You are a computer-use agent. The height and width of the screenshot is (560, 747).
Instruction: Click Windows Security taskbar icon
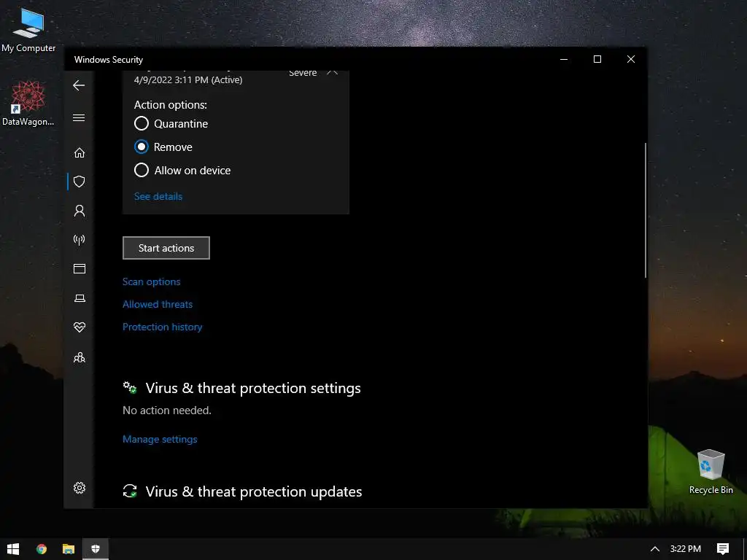(96, 549)
